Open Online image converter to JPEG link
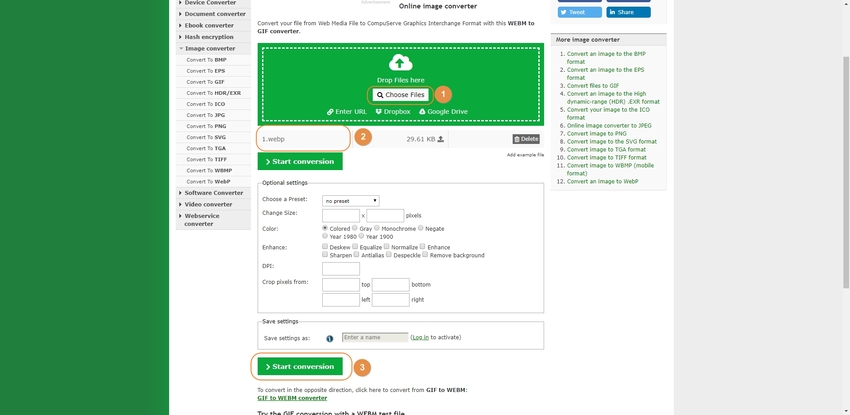The width and height of the screenshot is (850, 415). click(x=609, y=125)
